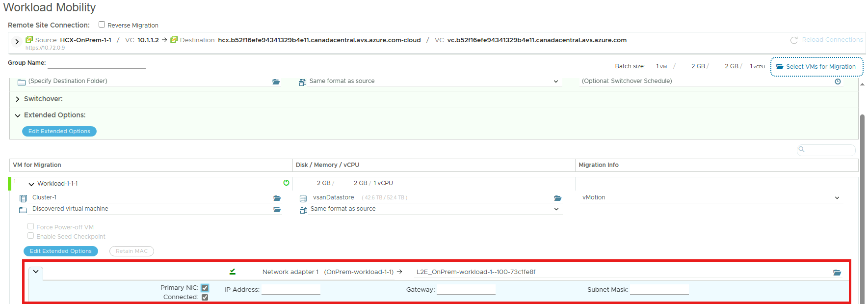Image resolution: width=868 pixels, height=304 pixels.
Task: Expand the Switchover section
Action: [x=18, y=99]
